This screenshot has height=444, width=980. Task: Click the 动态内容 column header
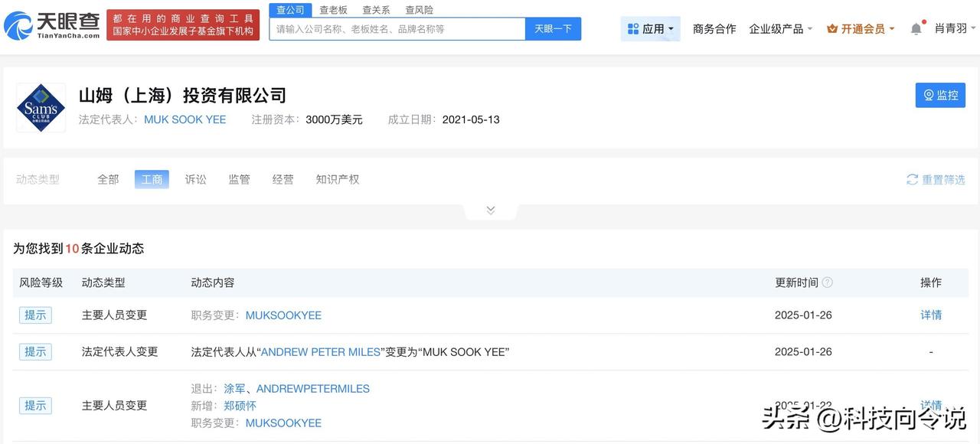coord(213,282)
